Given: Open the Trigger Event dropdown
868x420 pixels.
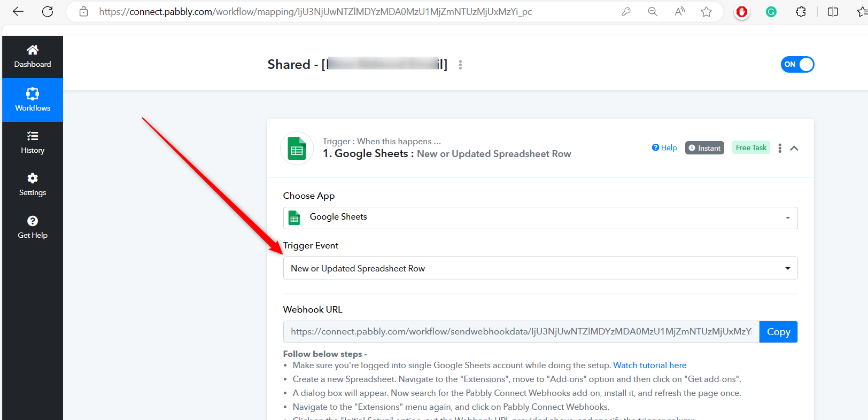Looking at the screenshot, I should (540, 268).
